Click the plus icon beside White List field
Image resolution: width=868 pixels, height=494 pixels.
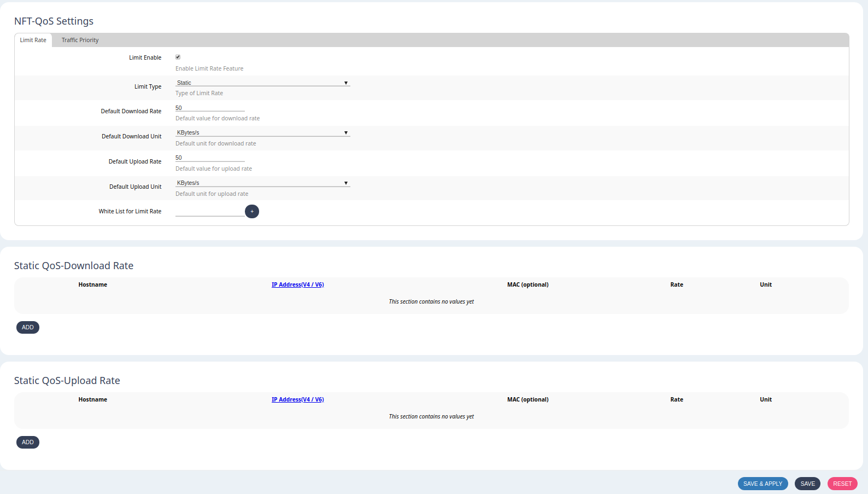pyautogui.click(x=252, y=211)
